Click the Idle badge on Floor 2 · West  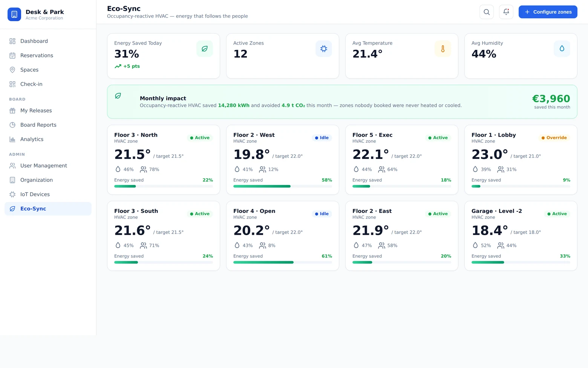pos(322,138)
